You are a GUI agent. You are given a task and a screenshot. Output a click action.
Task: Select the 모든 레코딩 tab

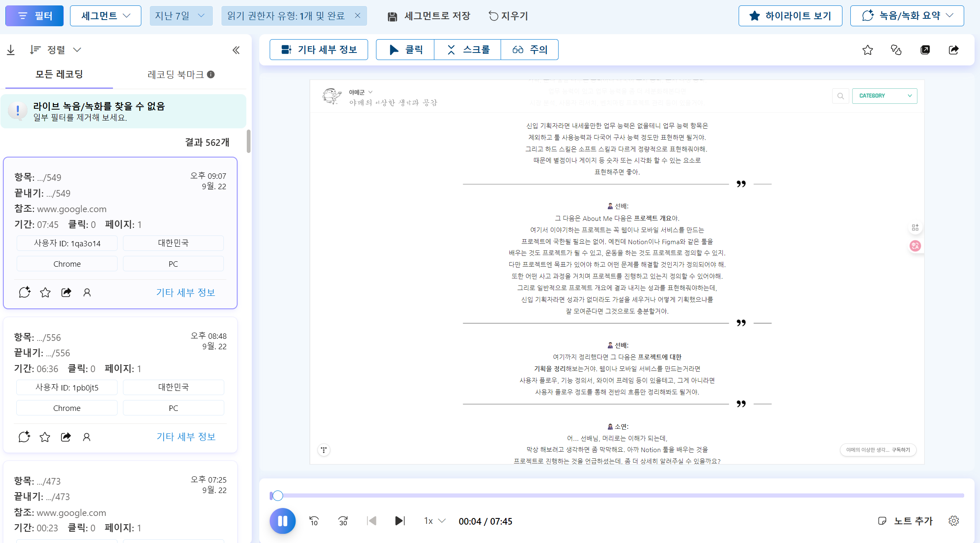click(x=59, y=75)
